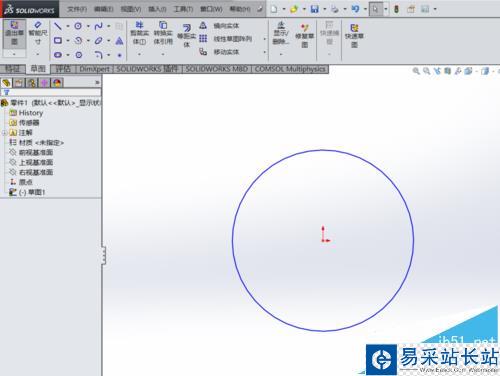Screen dimensions: 500x376
Task: Open the Spline tool dropdown arrow
Action: click(108, 26)
